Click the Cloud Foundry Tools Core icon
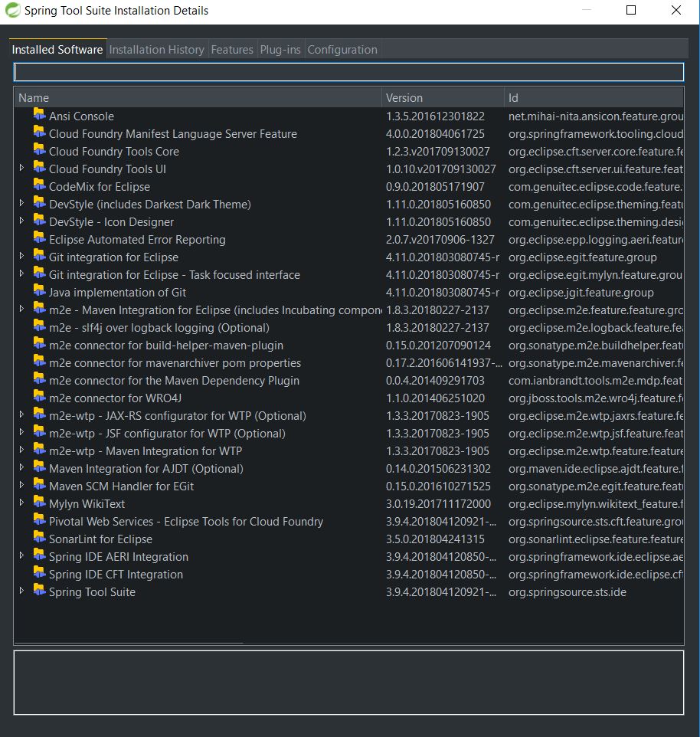The width and height of the screenshot is (700, 737). pyautogui.click(x=40, y=150)
